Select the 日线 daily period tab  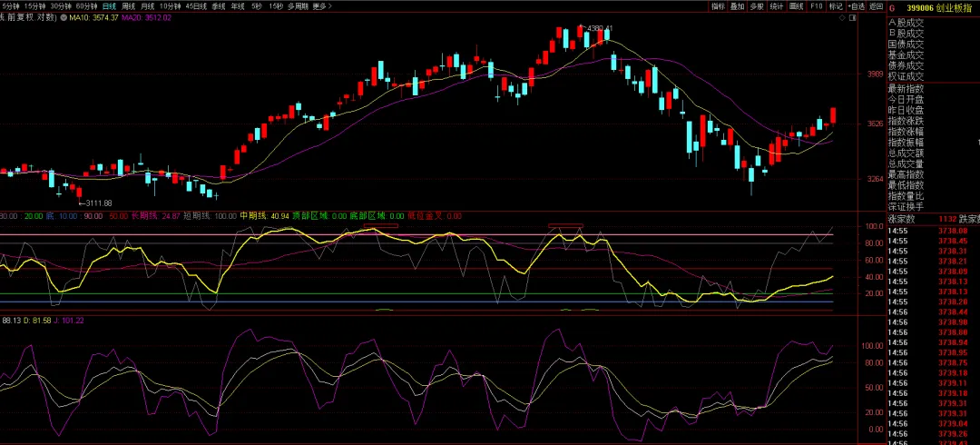[110, 6]
